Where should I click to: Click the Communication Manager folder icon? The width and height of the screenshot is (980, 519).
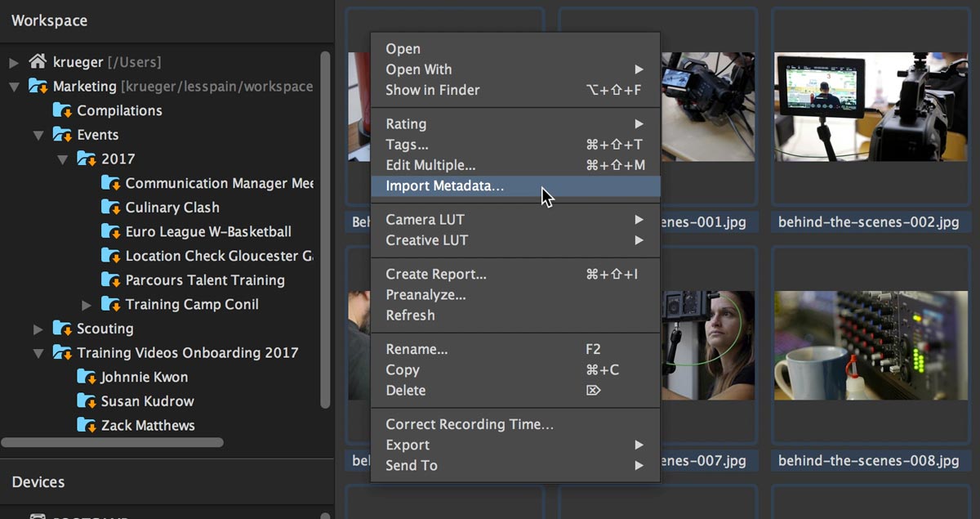[110, 183]
